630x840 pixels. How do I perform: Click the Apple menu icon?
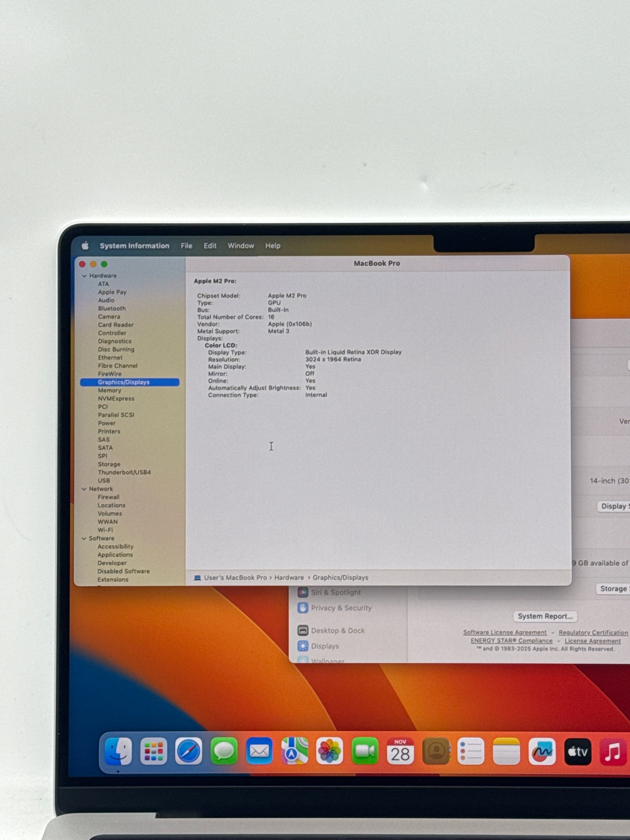[85, 246]
